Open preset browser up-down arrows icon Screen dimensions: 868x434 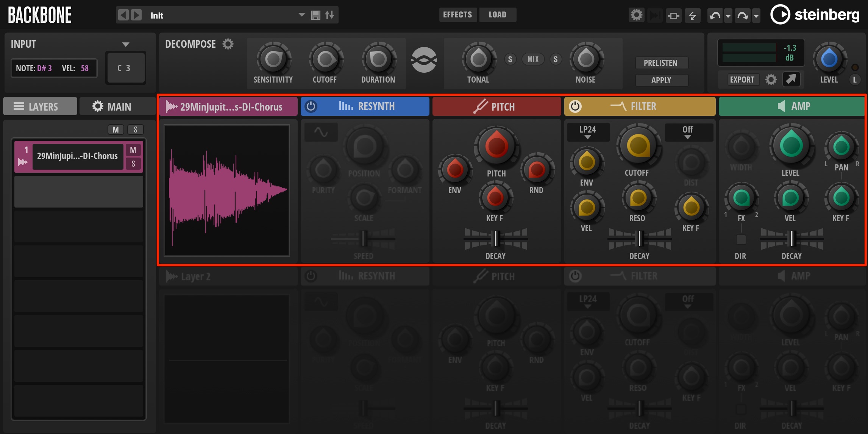pyautogui.click(x=329, y=15)
